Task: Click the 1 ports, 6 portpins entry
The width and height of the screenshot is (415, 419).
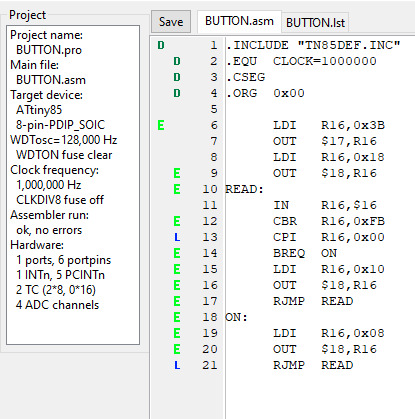Action: click(63, 260)
